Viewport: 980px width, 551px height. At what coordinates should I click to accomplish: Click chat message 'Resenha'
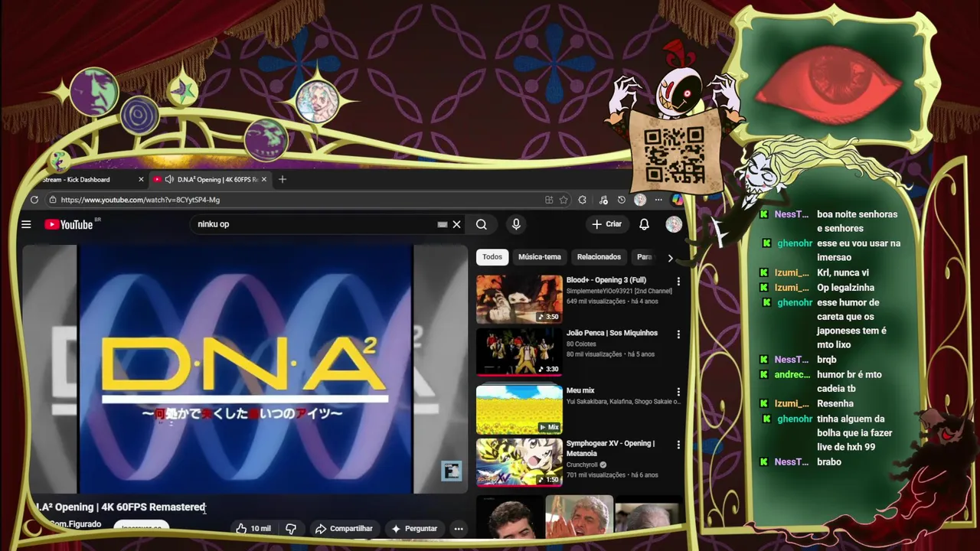click(835, 403)
